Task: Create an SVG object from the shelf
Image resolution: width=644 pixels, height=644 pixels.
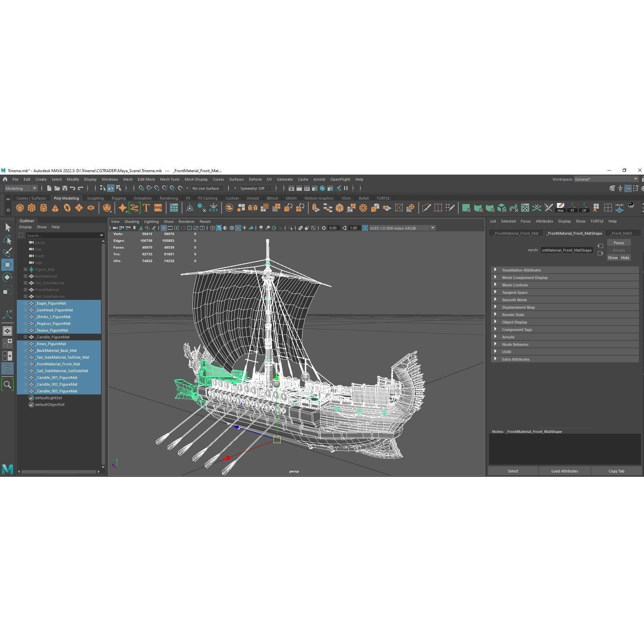Action: 158,208
